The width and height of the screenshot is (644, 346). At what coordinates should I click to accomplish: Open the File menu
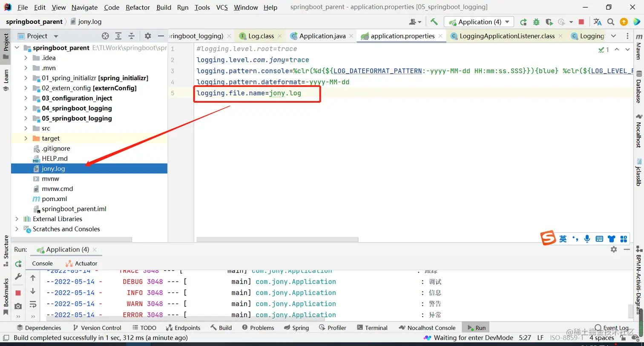[23, 8]
